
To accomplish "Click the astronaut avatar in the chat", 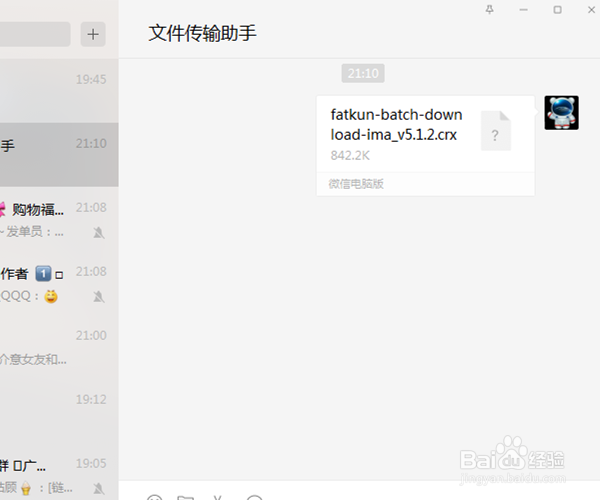I will [x=561, y=113].
